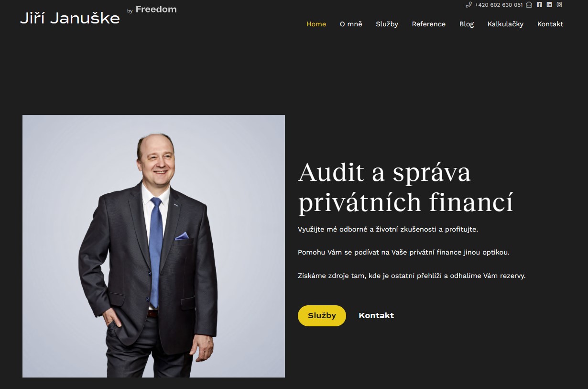Open Kalkulačky from the top menu

tap(505, 24)
